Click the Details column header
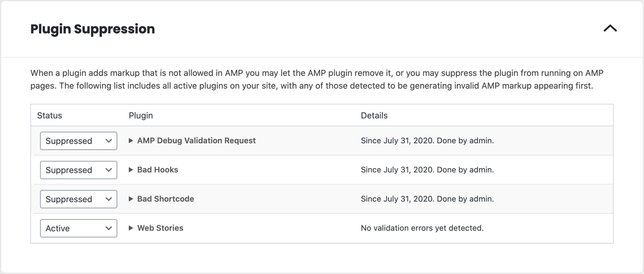 point(374,116)
